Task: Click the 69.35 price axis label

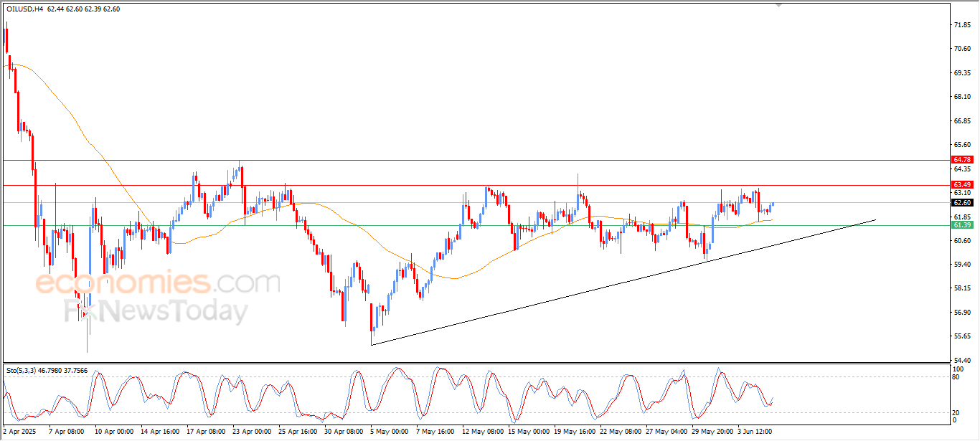Action: [962, 72]
